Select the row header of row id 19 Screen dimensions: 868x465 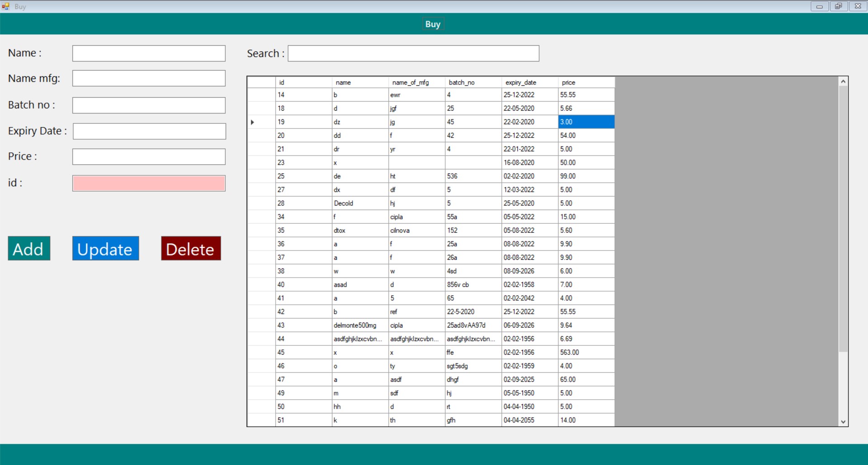point(261,122)
